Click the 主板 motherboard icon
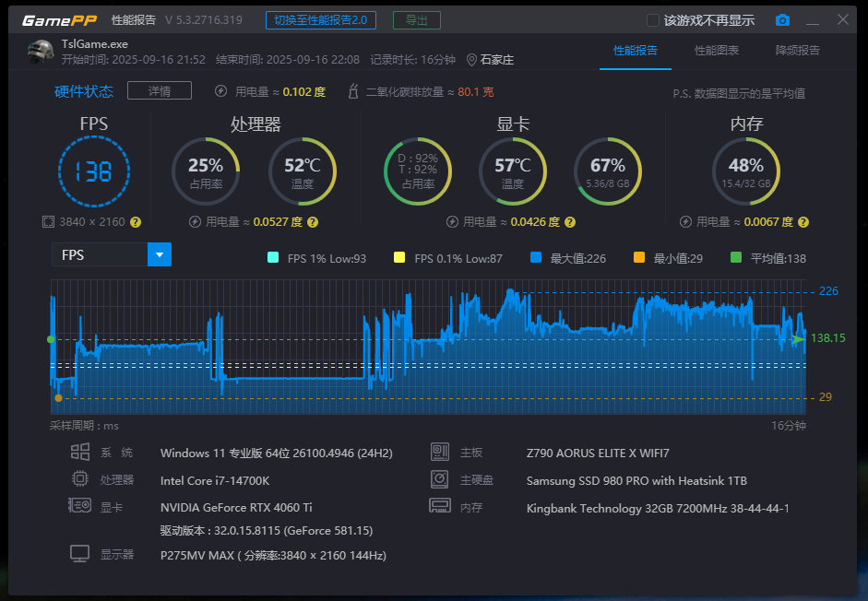The width and height of the screenshot is (868, 601). [x=440, y=453]
